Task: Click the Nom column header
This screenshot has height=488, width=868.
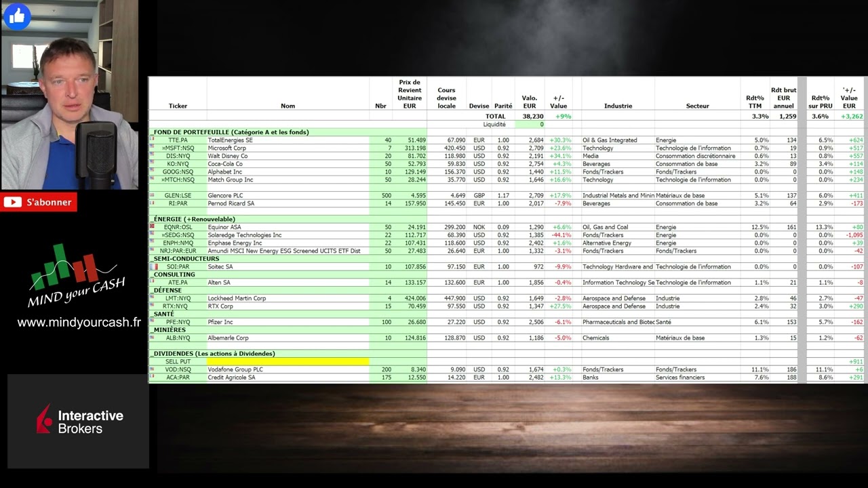Action: (x=288, y=106)
